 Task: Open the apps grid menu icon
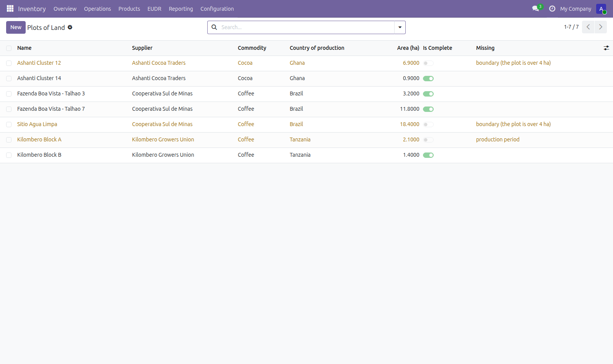click(x=10, y=8)
